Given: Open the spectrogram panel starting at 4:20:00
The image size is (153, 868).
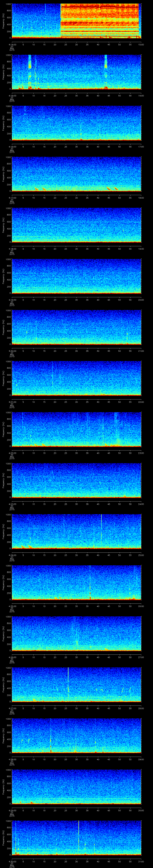Looking at the screenshot, I should (x=76, y=327).
